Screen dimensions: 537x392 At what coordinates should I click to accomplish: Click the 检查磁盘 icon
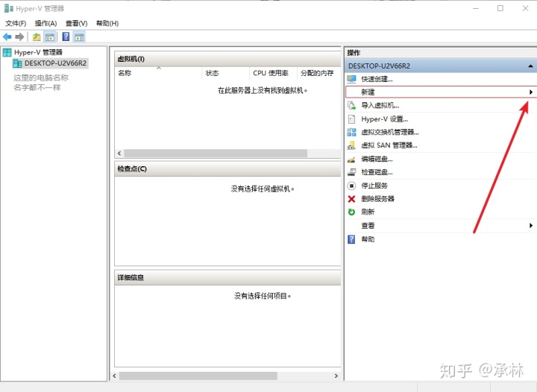351,172
